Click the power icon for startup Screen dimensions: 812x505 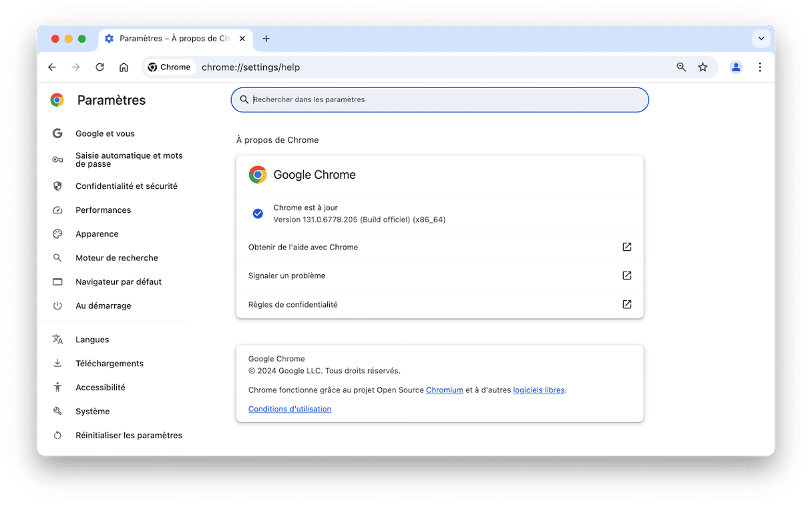tap(57, 306)
